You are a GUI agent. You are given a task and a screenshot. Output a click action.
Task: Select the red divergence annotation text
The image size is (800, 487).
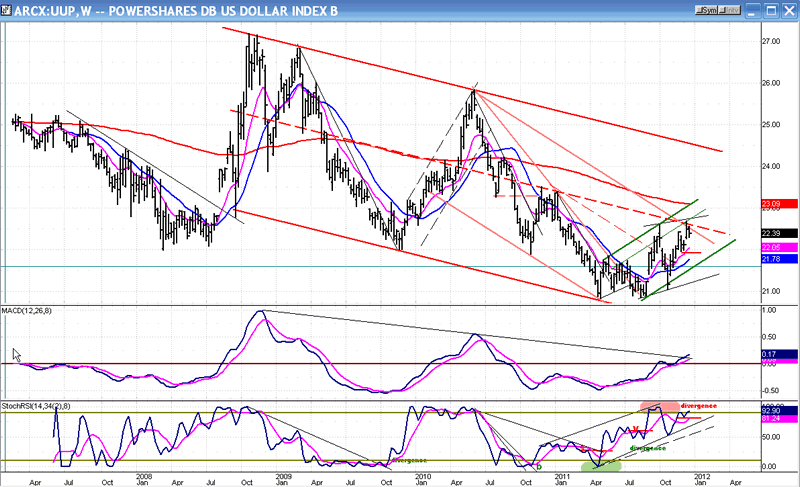(x=700, y=407)
